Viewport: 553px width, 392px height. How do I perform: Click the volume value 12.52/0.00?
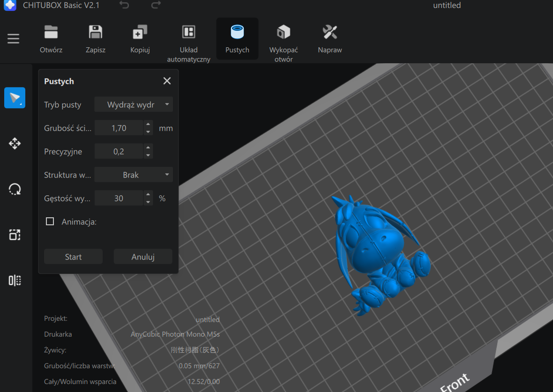pos(203,382)
